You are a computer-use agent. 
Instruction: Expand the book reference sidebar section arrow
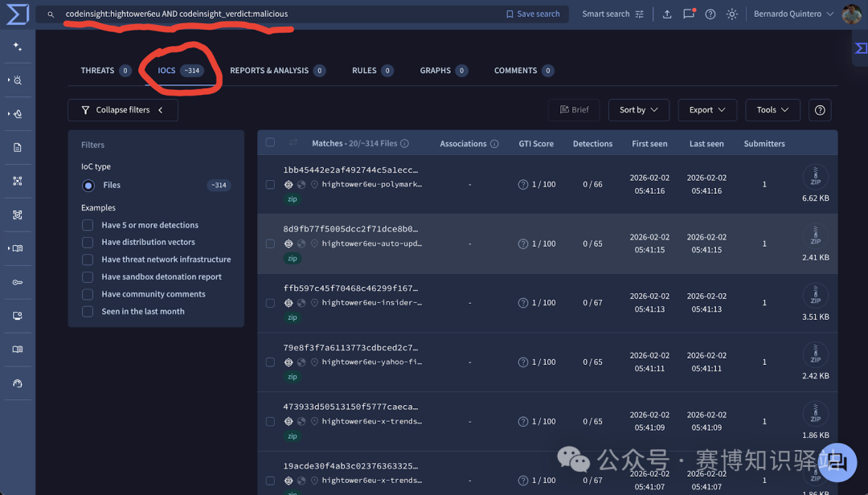pyautogui.click(x=9, y=248)
